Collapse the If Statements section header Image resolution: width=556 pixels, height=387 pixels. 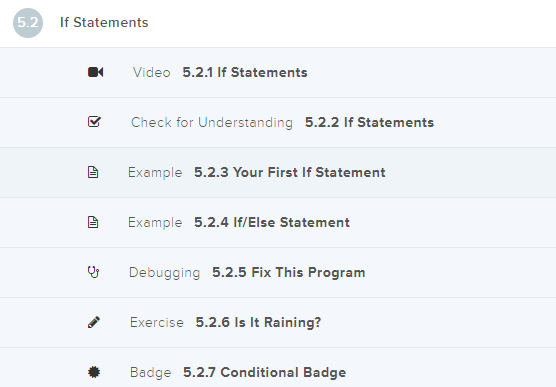(x=278, y=23)
